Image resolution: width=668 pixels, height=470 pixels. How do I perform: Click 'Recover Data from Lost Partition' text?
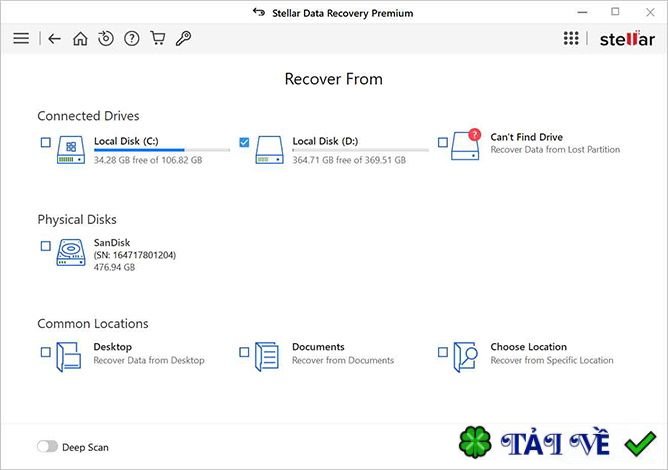pos(555,150)
